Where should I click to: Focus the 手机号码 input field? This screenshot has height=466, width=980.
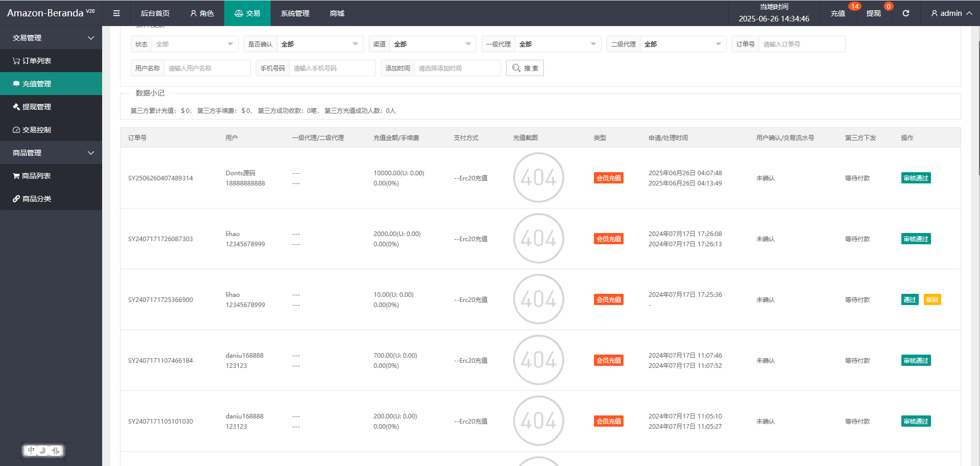click(332, 68)
